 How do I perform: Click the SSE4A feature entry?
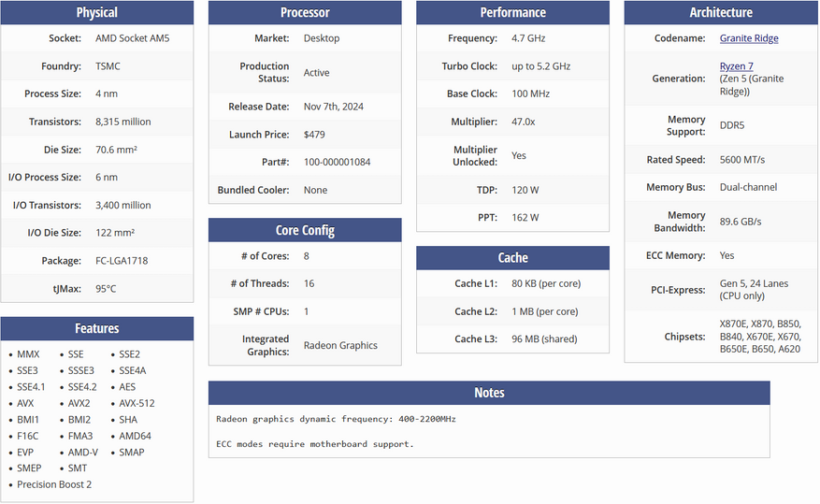pos(133,370)
